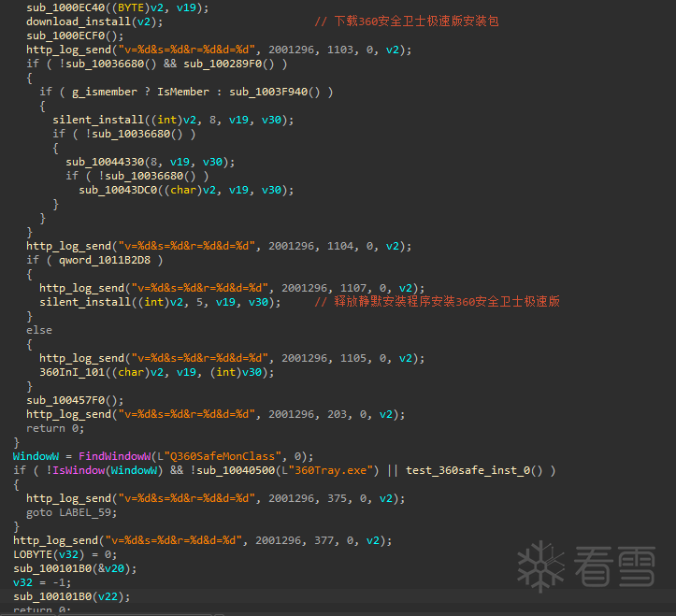Viewport: 676px width, 616px height.
Task: Click the sub_100457F0 call
Action: [75, 400]
